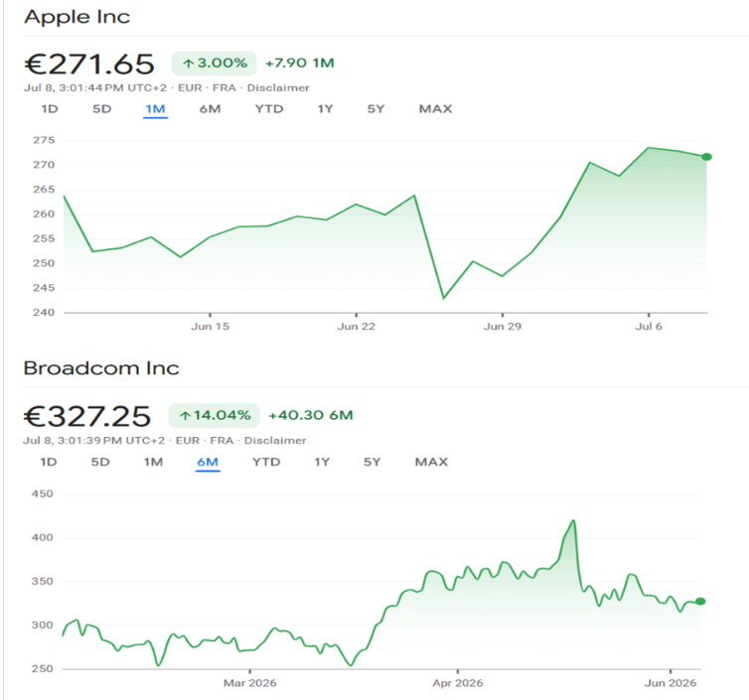The height and width of the screenshot is (700, 749).
Task: Click the Jun 15 axis label
Action: pos(211,327)
